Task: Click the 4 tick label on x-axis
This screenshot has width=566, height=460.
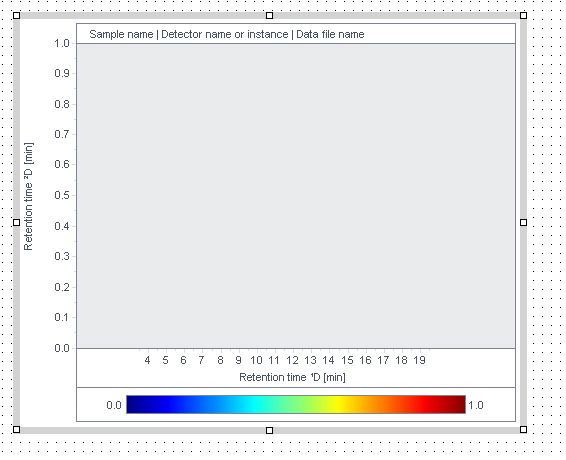Action: 147,360
